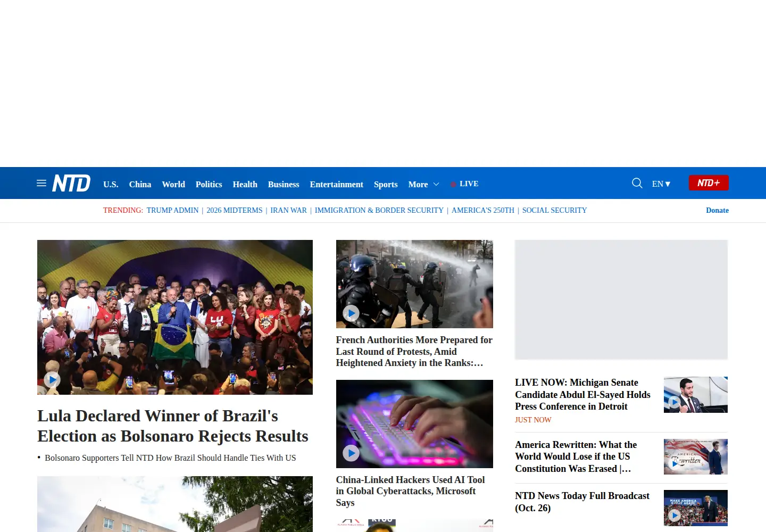
Task: Open the Entertainment section
Action: 336,184
